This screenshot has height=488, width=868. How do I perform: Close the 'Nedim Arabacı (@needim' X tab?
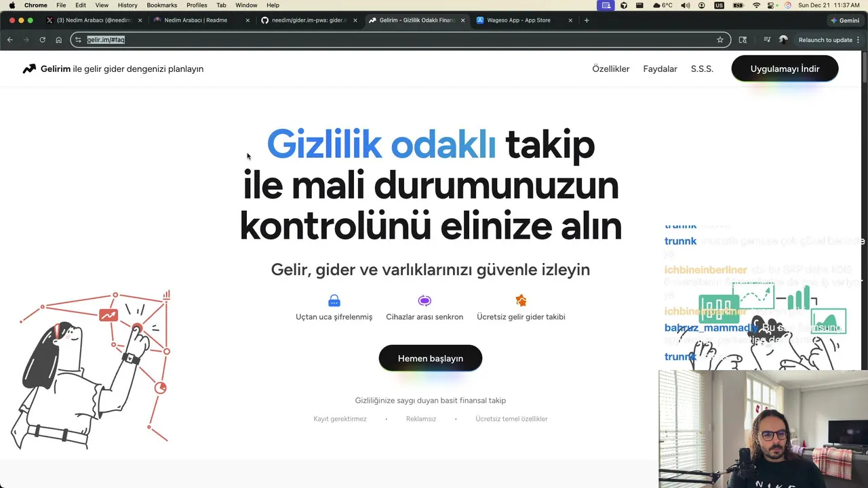140,20
